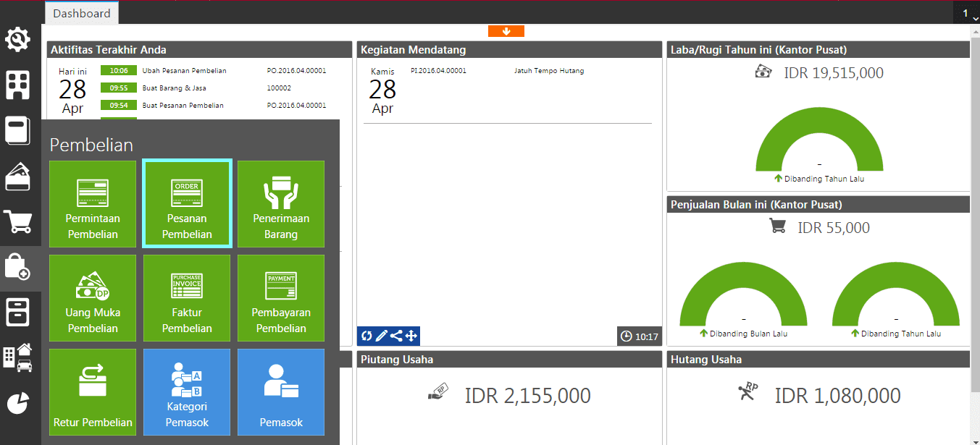
Task: Open the Faktur Pembelian tile
Action: pyautogui.click(x=187, y=297)
